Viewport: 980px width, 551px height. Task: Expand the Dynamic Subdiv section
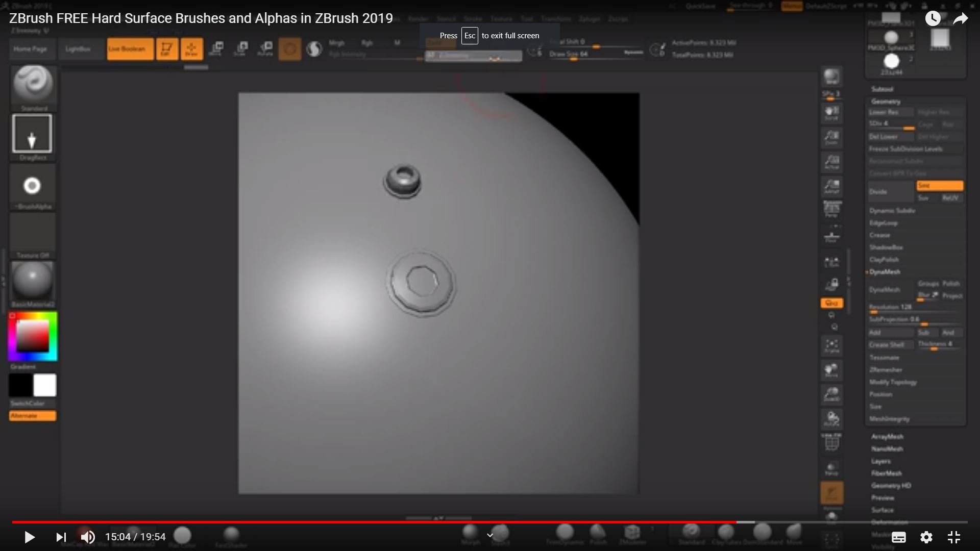pos(892,211)
